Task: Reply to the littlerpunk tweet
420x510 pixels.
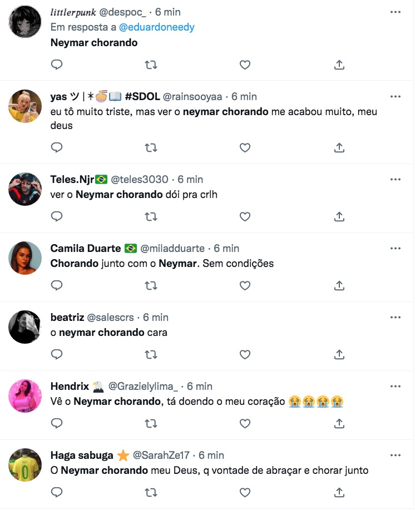Action: click(57, 65)
